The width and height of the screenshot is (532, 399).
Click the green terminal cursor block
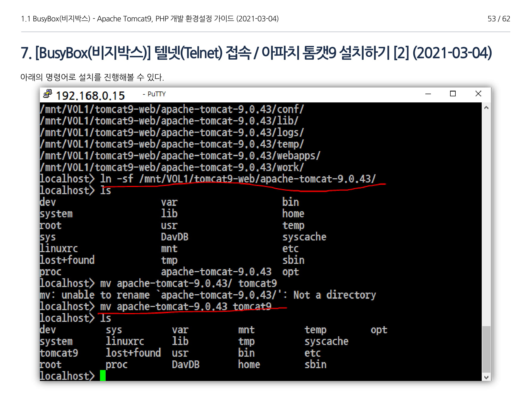(103, 375)
